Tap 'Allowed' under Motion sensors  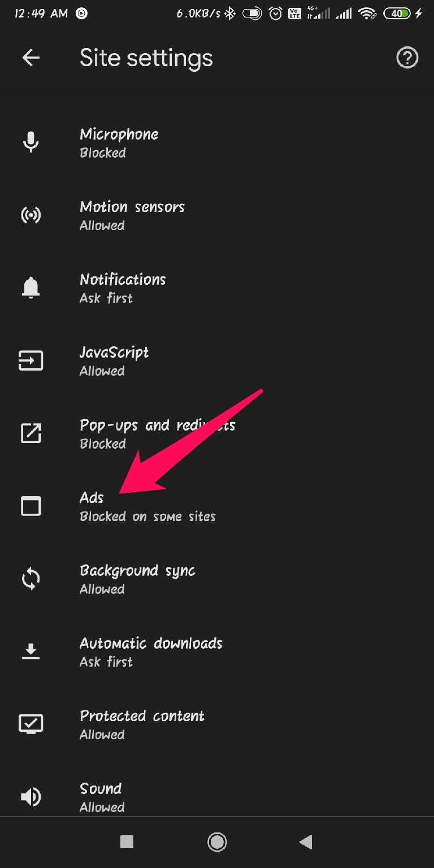tap(102, 225)
